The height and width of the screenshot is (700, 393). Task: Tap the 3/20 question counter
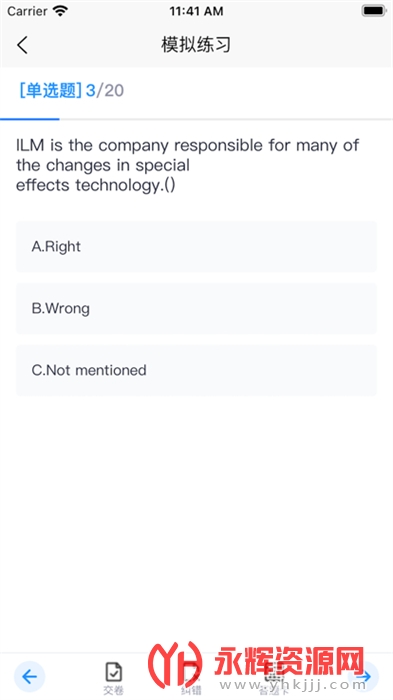pos(105,91)
